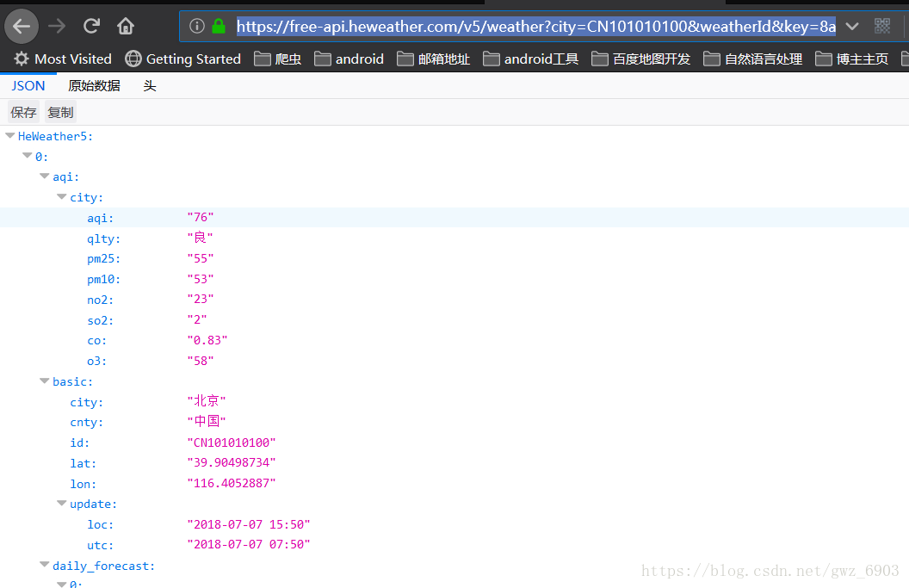The image size is (909, 588).
Task: Open the 自然语言处理 bookmark folder
Action: [x=753, y=59]
